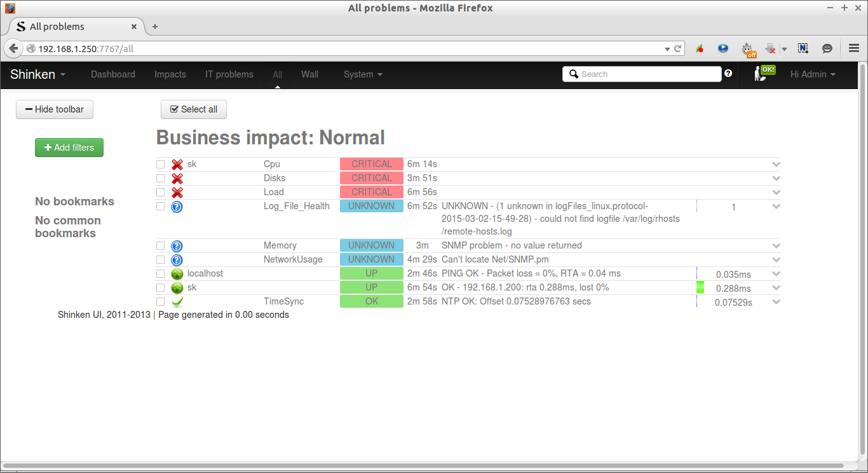Expand details chevron for the Memory row
868x473 pixels.
click(x=776, y=246)
